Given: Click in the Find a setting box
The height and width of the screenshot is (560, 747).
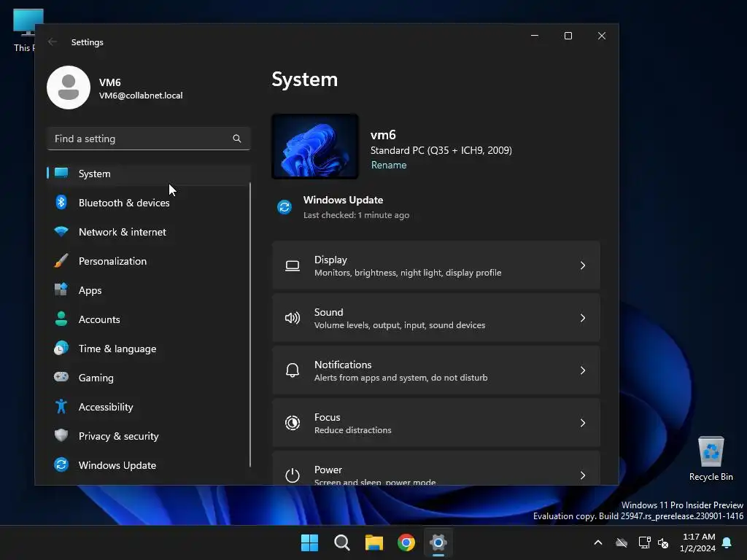Looking at the screenshot, I should point(149,139).
